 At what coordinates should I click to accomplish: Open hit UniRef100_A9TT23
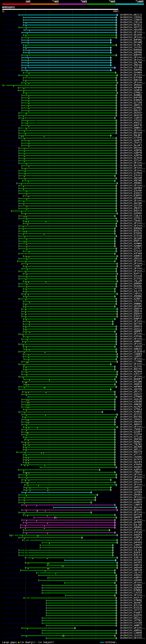131,27
